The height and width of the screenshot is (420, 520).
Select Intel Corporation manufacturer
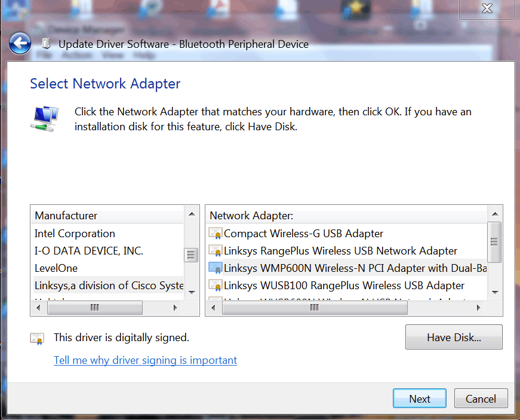coord(108,234)
